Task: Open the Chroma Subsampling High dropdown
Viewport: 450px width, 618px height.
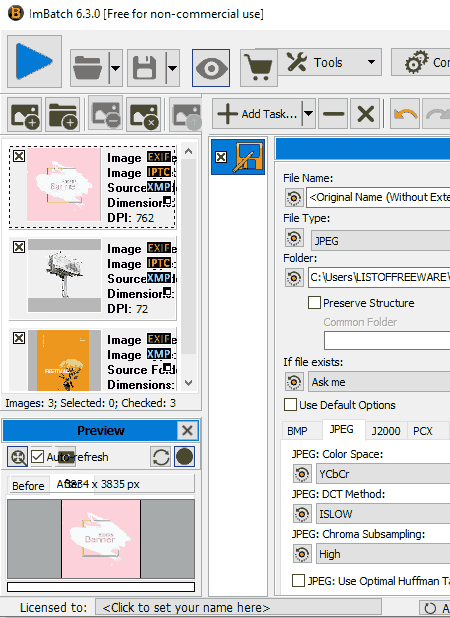Action: [383, 554]
